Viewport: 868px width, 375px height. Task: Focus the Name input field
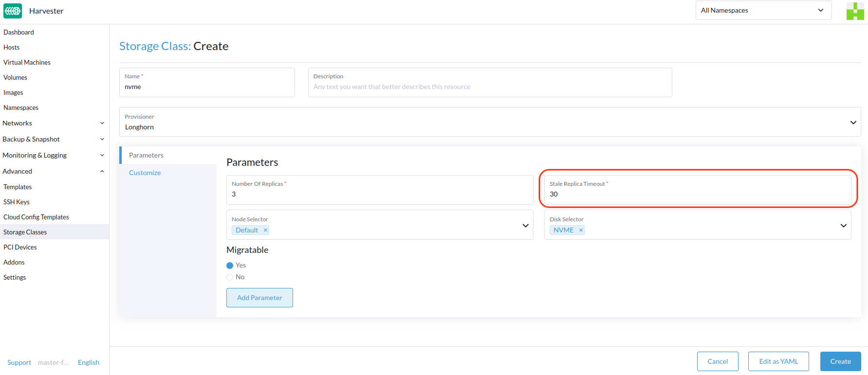tap(207, 82)
